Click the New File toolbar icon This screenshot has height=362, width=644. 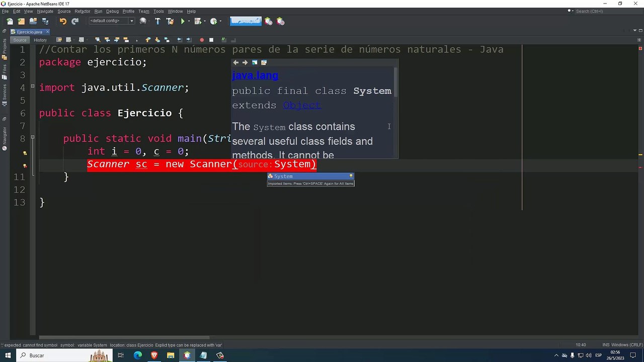(10, 21)
